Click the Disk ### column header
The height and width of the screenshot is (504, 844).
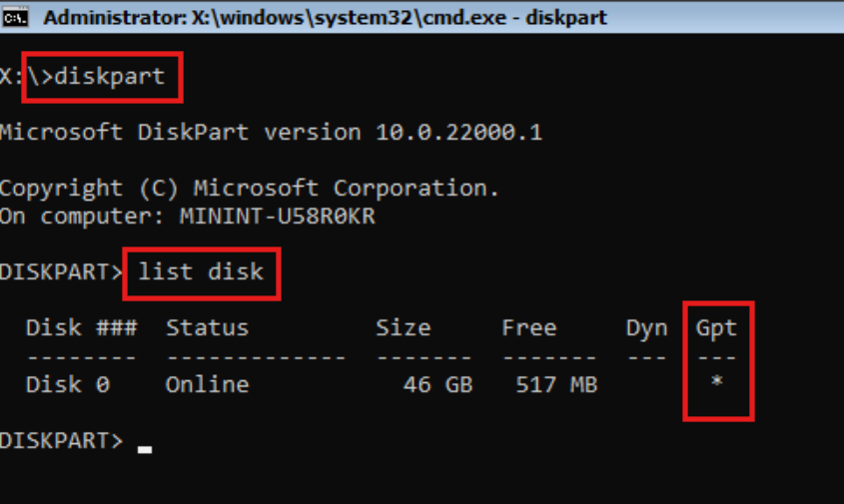point(81,327)
